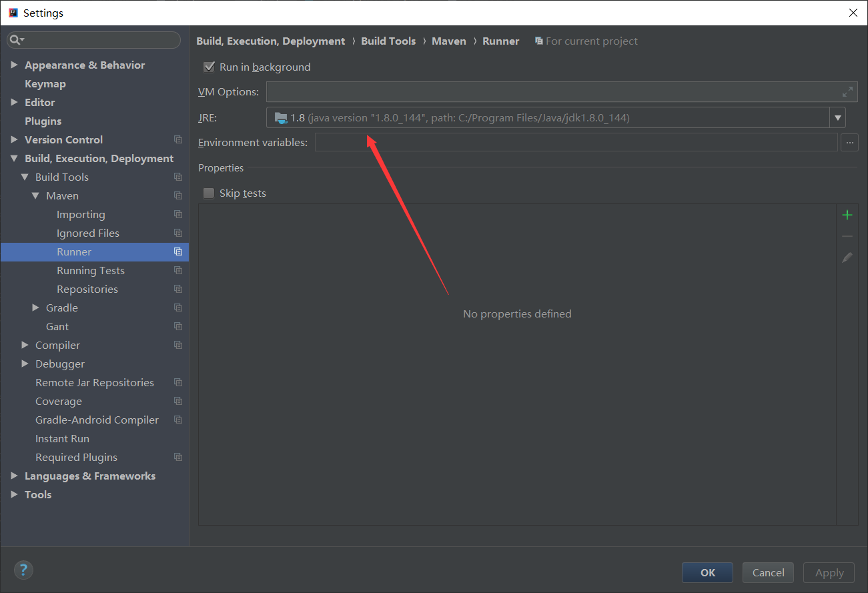Click project-level icon next to Running Tests
This screenshot has width=868, height=593.
[178, 270]
